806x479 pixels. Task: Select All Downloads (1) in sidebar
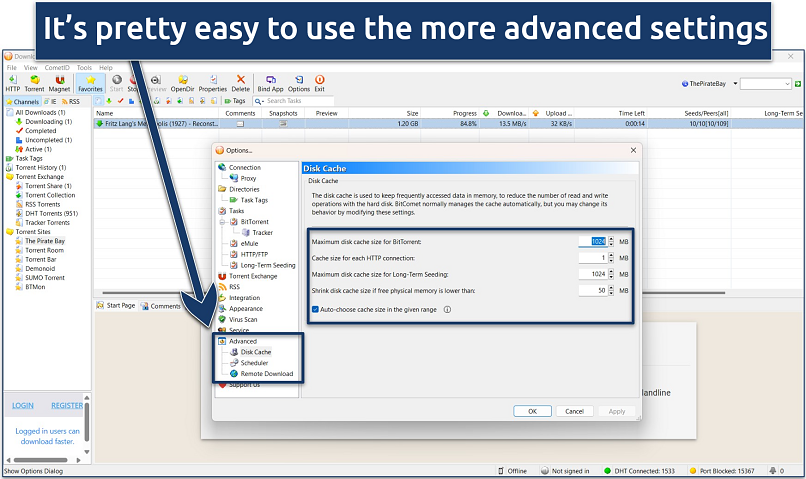click(x=40, y=113)
